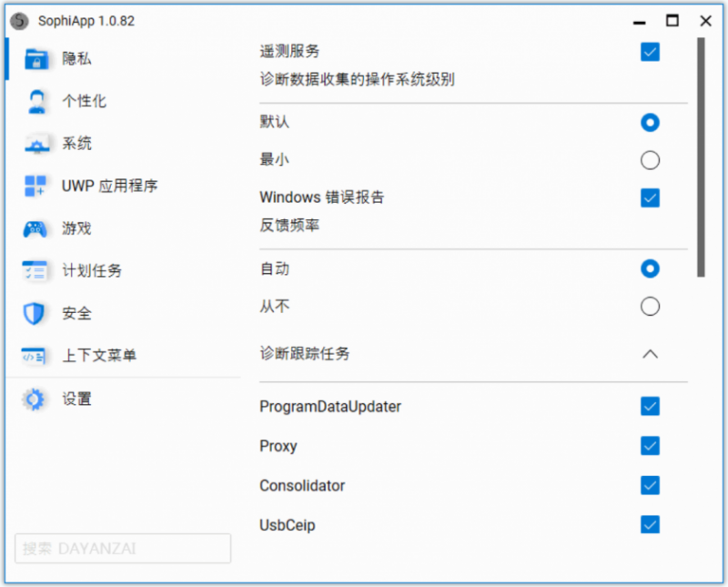Click the vertical scrollbar thumb

click(x=701, y=157)
